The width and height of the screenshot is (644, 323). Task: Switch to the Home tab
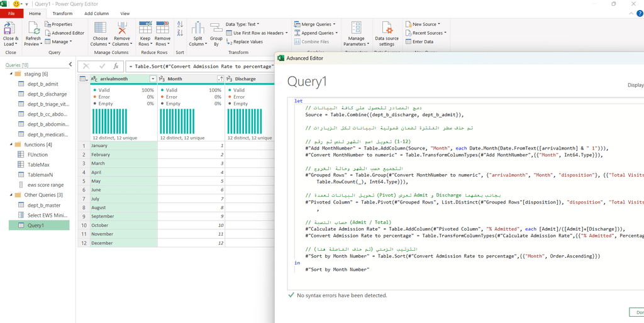point(35,14)
